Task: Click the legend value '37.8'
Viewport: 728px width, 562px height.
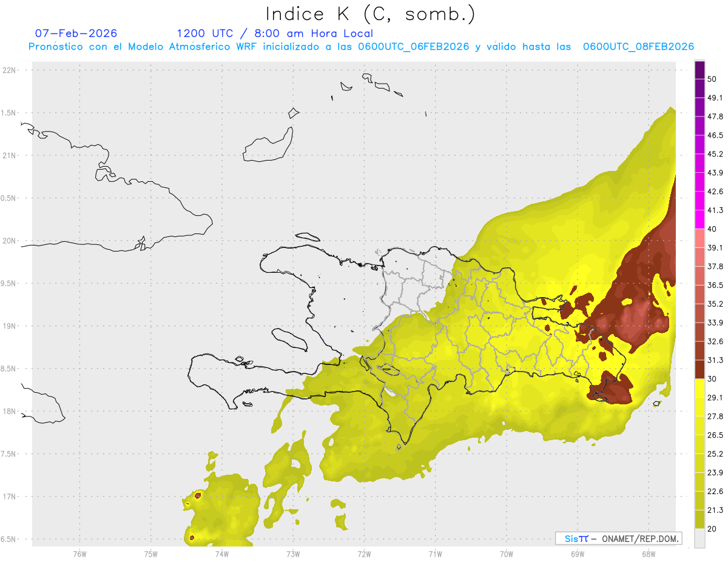Action: click(x=715, y=267)
